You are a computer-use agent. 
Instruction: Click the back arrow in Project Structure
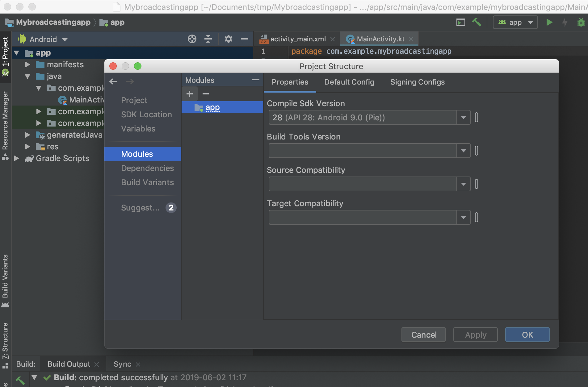coord(113,81)
